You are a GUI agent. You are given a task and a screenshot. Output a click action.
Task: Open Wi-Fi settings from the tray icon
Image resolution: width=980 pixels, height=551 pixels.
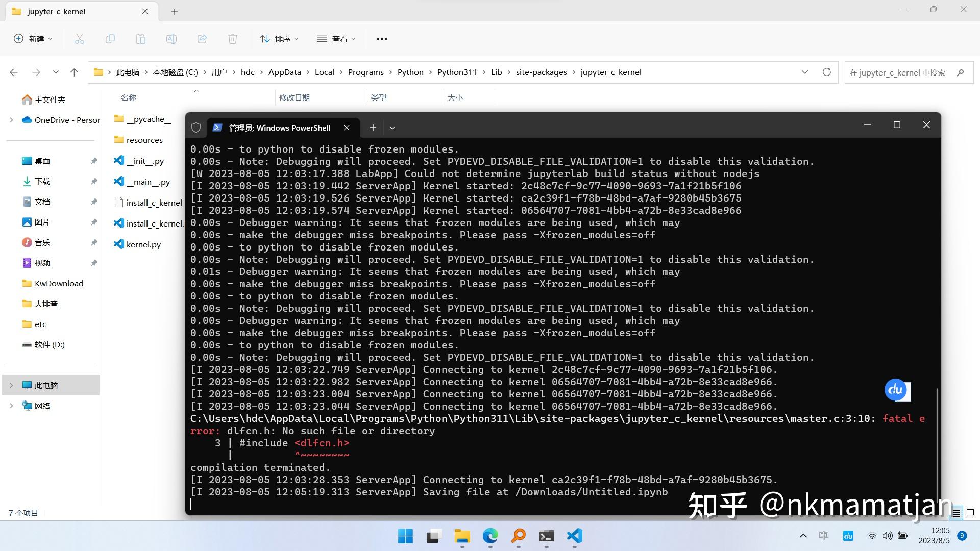[872, 536]
